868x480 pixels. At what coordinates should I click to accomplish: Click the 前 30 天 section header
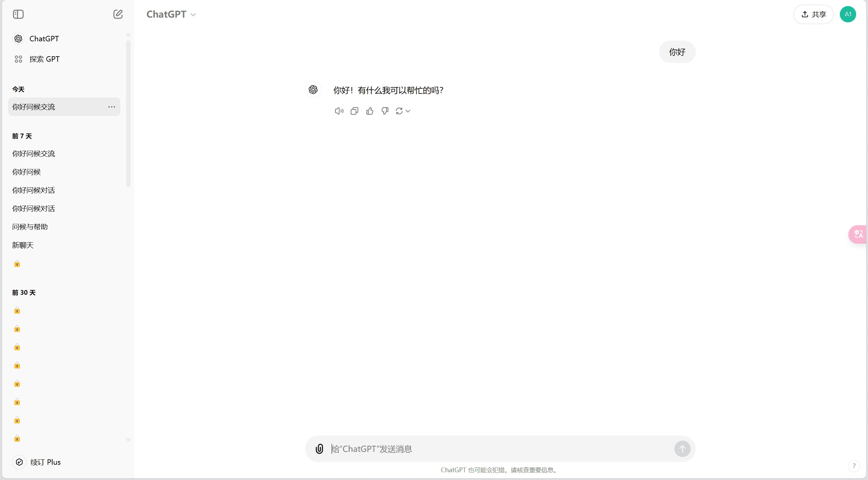click(x=24, y=292)
